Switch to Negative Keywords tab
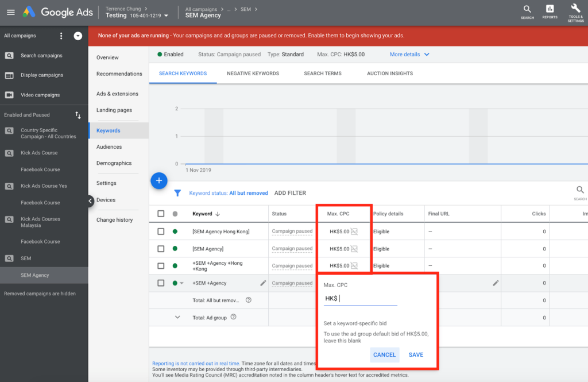 pyautogui.click(x=253, y=74)
